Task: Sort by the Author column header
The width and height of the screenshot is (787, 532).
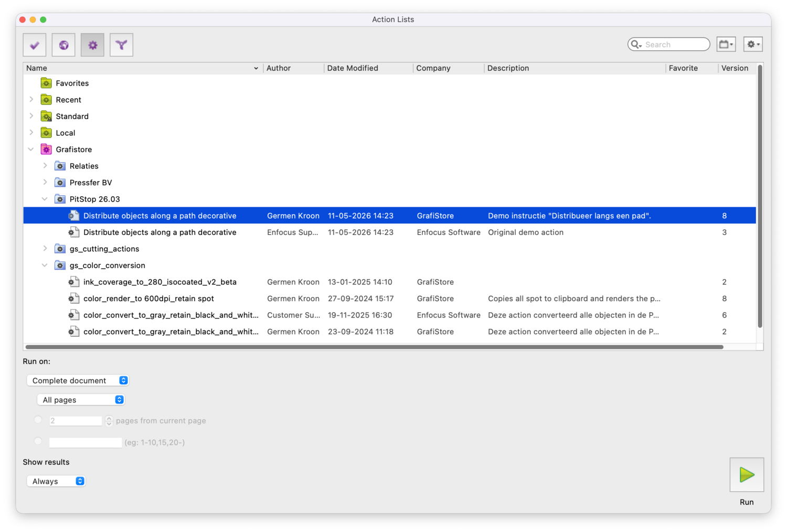Action: [x=293, y=68]
